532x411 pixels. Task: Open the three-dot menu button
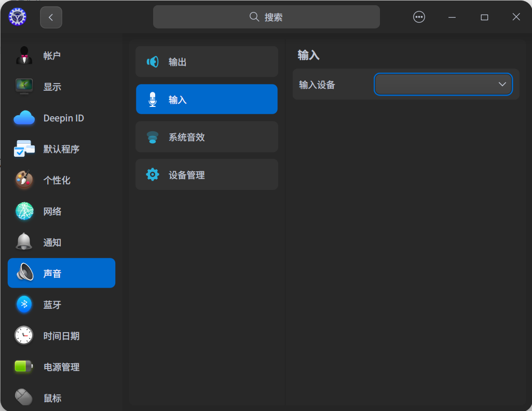point(419,17)
